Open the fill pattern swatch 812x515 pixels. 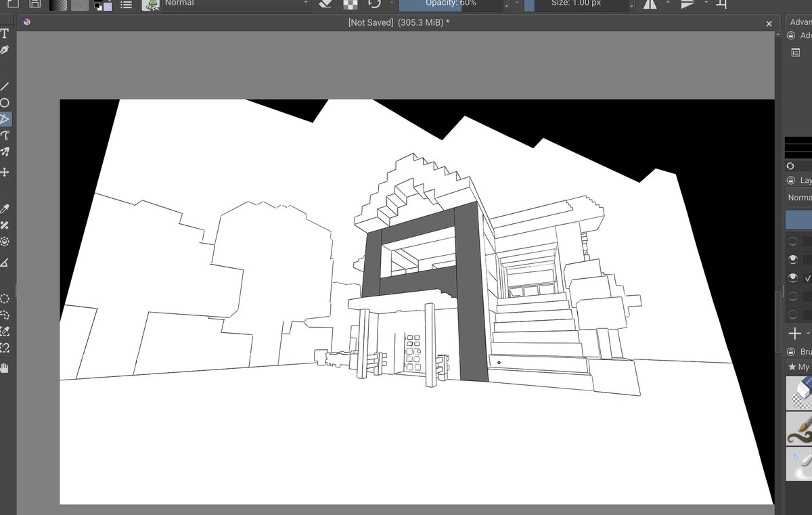point(80,4)
